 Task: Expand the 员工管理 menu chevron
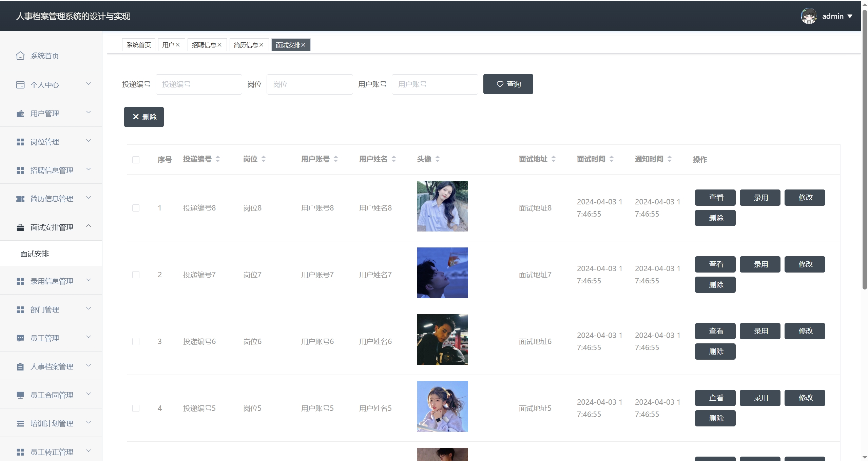[x=89, y=337]
